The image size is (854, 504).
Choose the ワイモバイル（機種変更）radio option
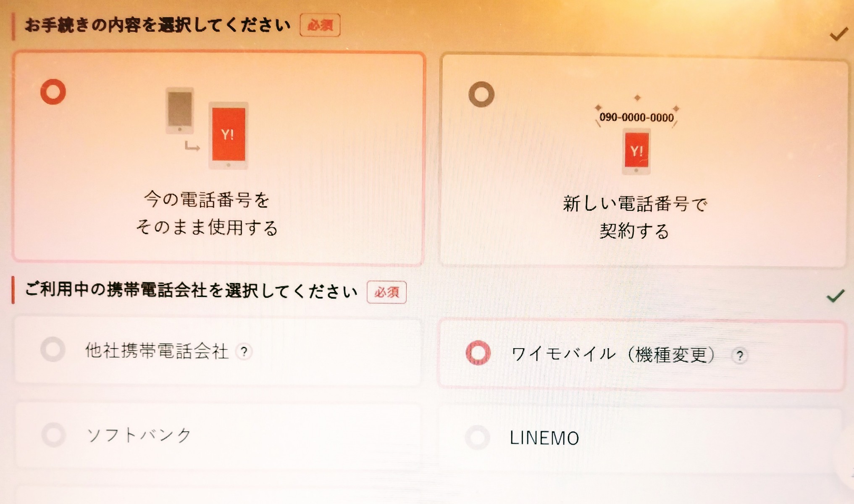coord(478,353)
